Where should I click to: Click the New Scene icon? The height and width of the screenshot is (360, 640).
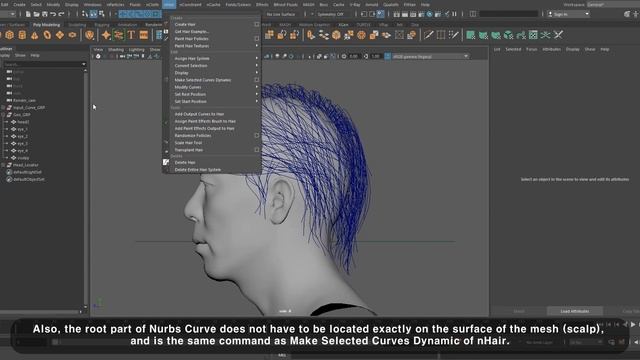[x=28, y=14]
